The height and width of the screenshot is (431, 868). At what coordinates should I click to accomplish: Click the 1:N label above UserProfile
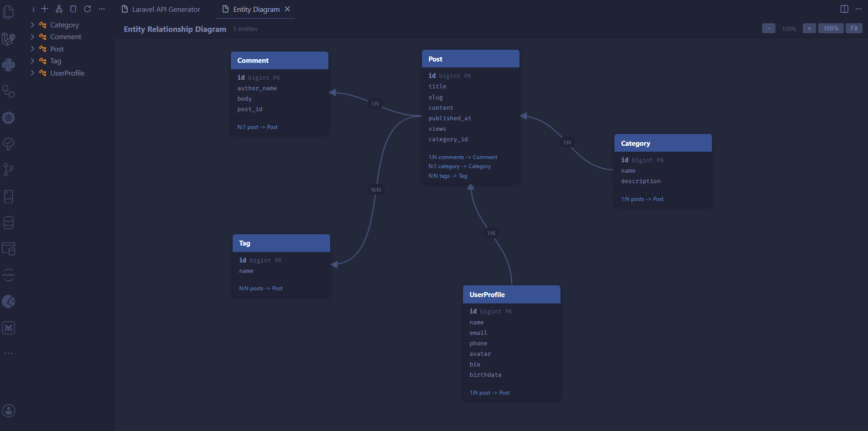point(491,233)
